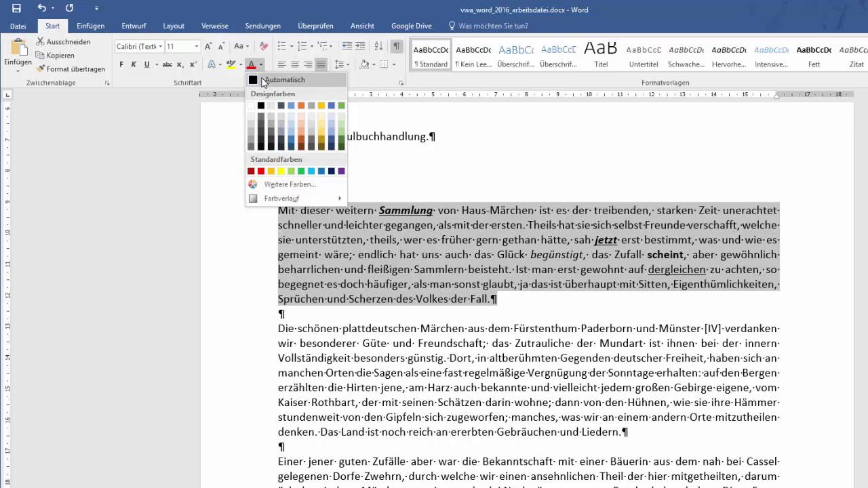Open the font size 11 dropdown

tap(197, 46)
